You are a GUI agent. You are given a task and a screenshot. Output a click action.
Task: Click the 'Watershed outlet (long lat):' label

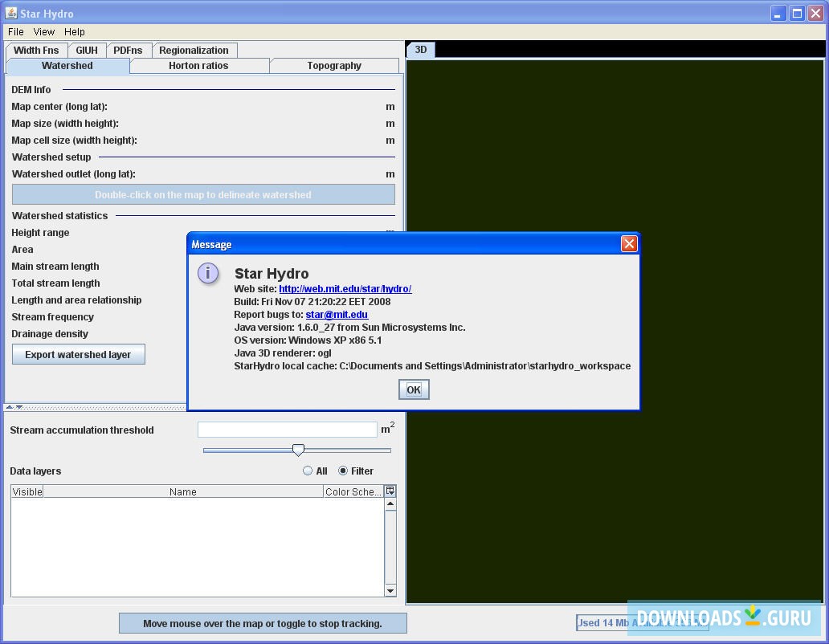click(x=73, y=174)
